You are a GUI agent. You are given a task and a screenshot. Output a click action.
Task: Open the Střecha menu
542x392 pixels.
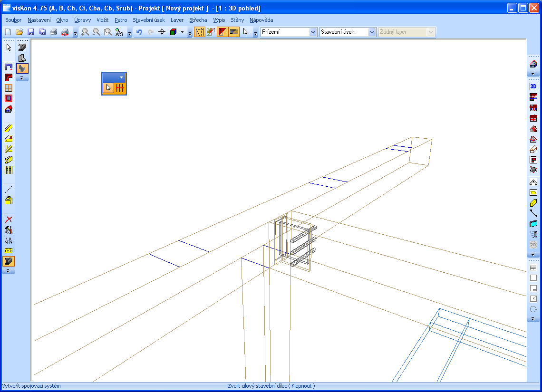198,20
